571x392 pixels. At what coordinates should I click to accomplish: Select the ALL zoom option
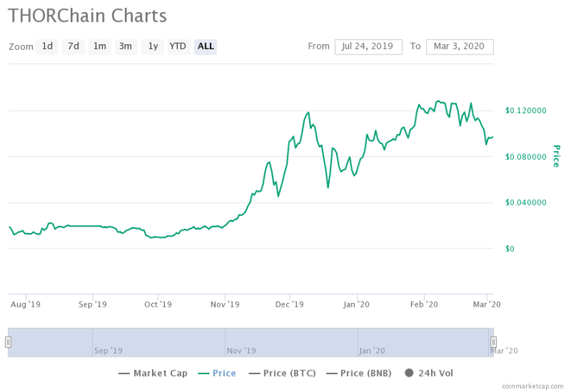point(205,47)
